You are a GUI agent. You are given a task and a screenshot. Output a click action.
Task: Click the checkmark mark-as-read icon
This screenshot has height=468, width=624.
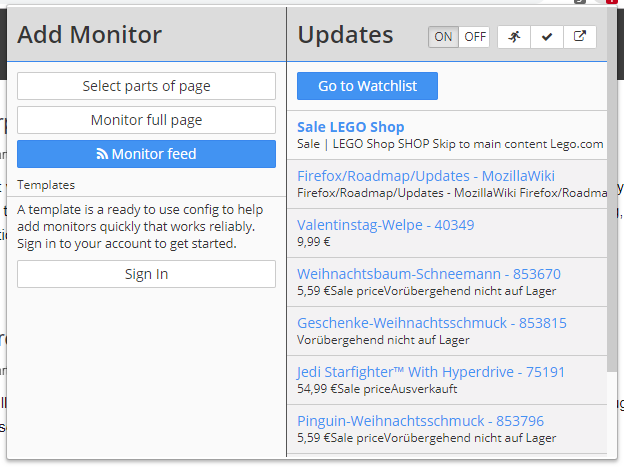coord(547,37)
